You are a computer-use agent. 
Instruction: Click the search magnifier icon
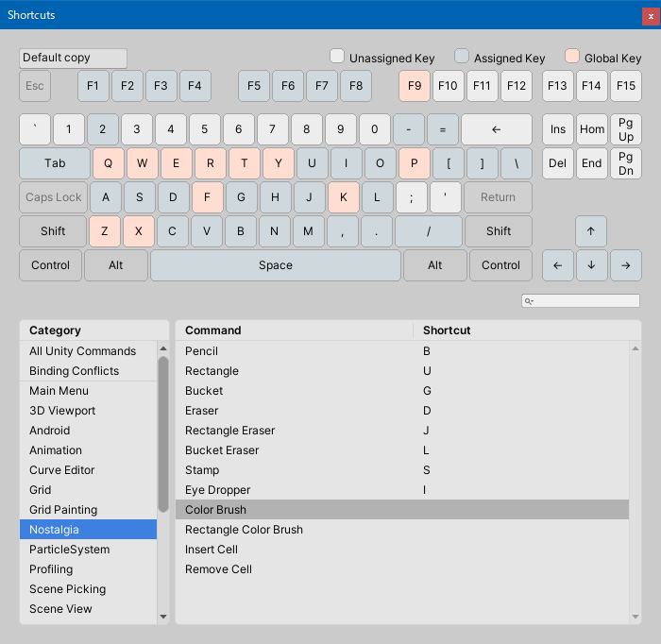pyautogui.click(x=530, y=301)
